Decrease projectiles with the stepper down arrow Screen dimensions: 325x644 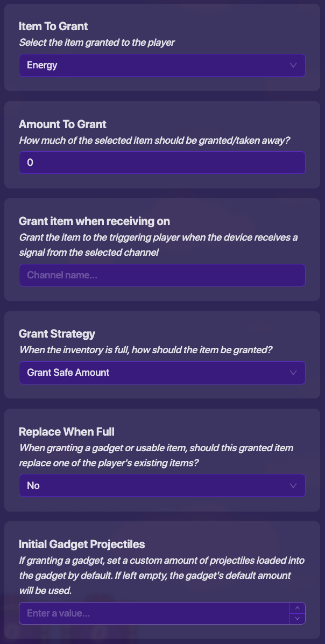coord(298,619)
